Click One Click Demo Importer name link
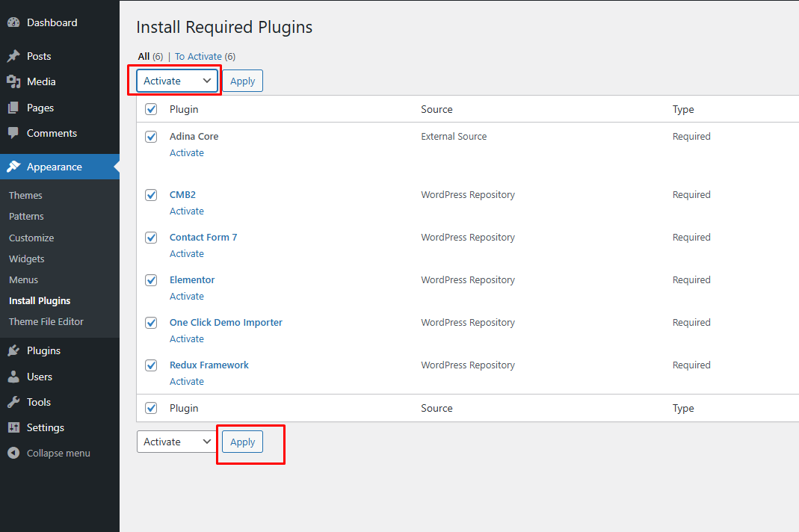 226,323
